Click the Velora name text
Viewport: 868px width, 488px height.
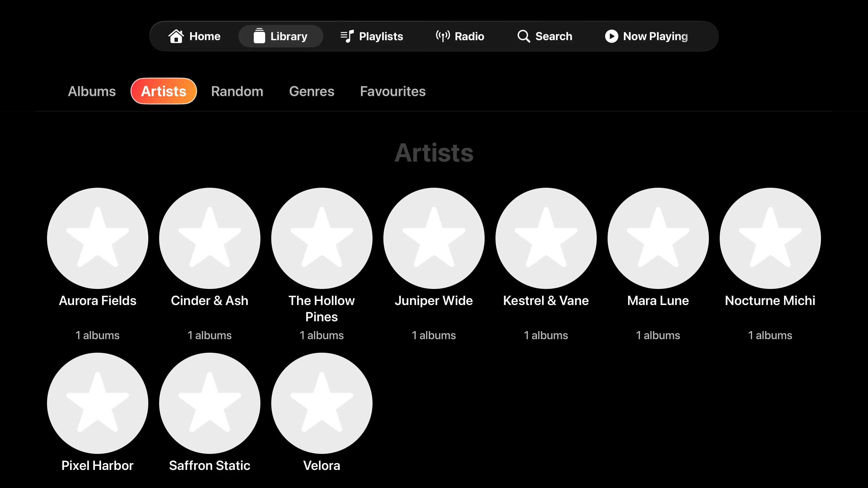pyautogui.click(x=322, y=465)
